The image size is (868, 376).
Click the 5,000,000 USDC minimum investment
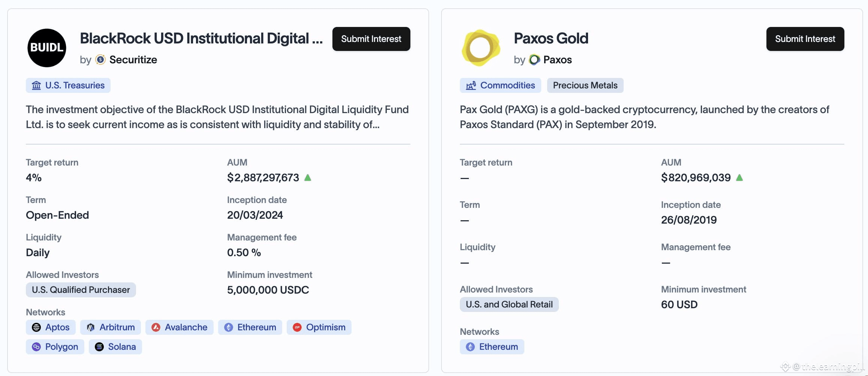pyautogui.click(x=268, y=290)
